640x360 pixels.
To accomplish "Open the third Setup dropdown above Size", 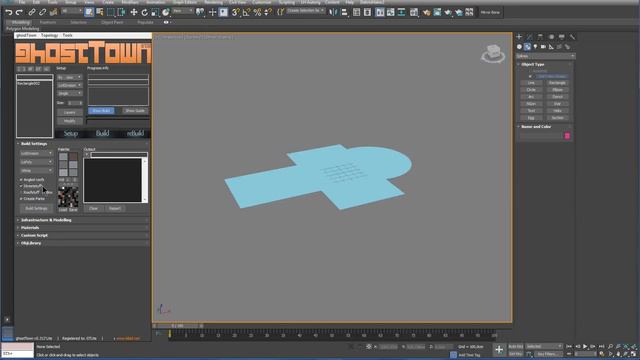I will click(x=69, y=93).
